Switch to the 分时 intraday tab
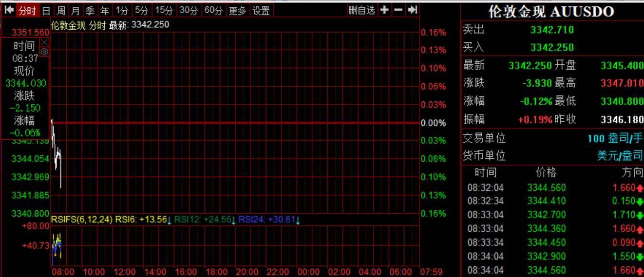This screenshot has height=277, width=644. point(27,10)
